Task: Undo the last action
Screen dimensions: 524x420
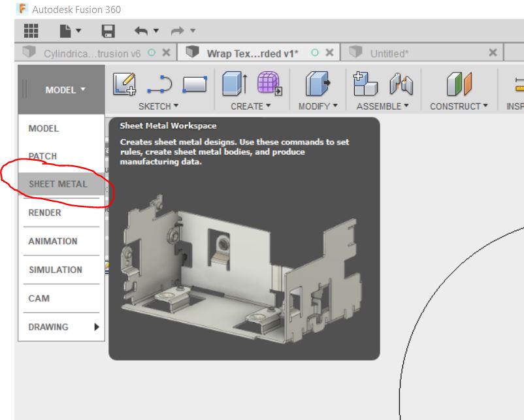Action: tap(141, 31)
